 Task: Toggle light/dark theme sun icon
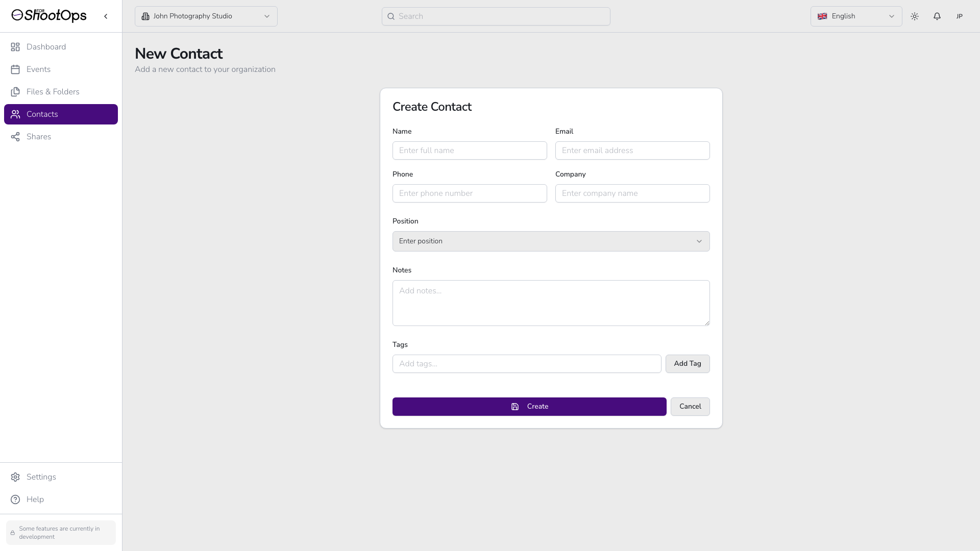[x=915, y=16]
